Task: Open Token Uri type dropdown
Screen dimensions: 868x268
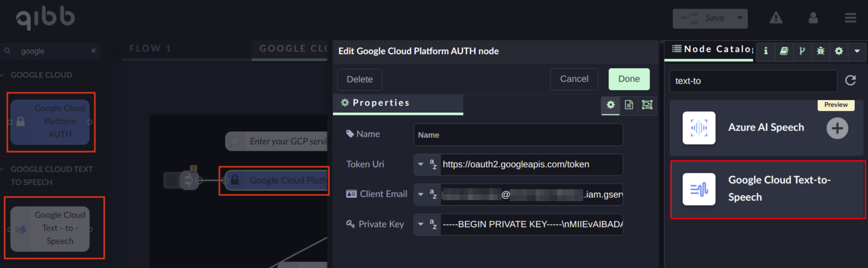Action: pyautogui.click(x=421, y=164)
